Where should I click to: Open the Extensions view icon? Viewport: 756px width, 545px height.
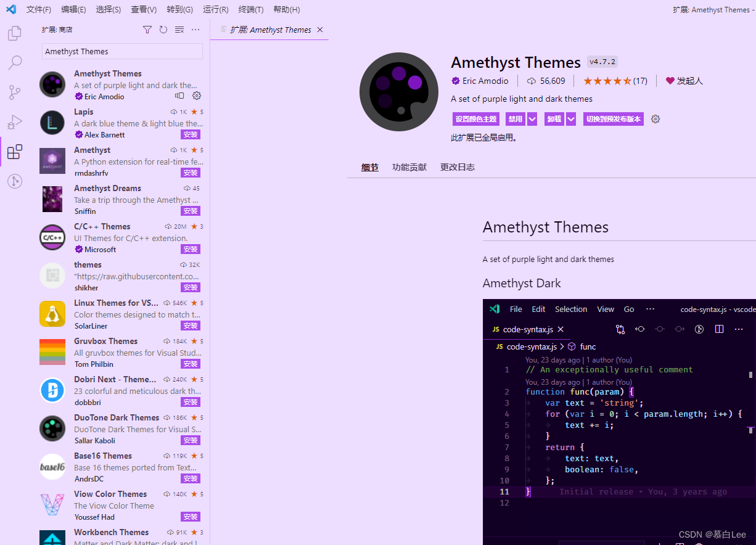pyautogui.click(x=15, y=152)
